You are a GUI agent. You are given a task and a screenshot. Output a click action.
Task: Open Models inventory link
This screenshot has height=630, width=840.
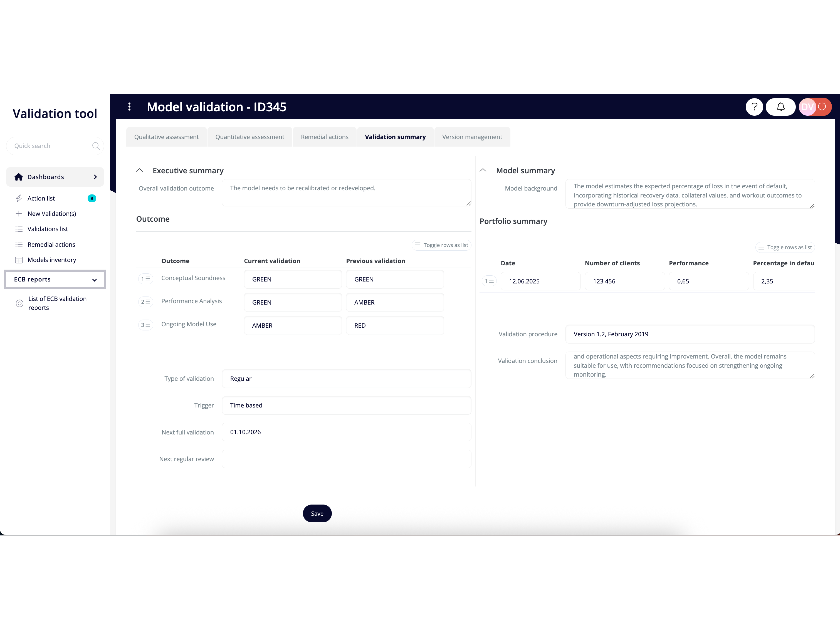[52, 260]
